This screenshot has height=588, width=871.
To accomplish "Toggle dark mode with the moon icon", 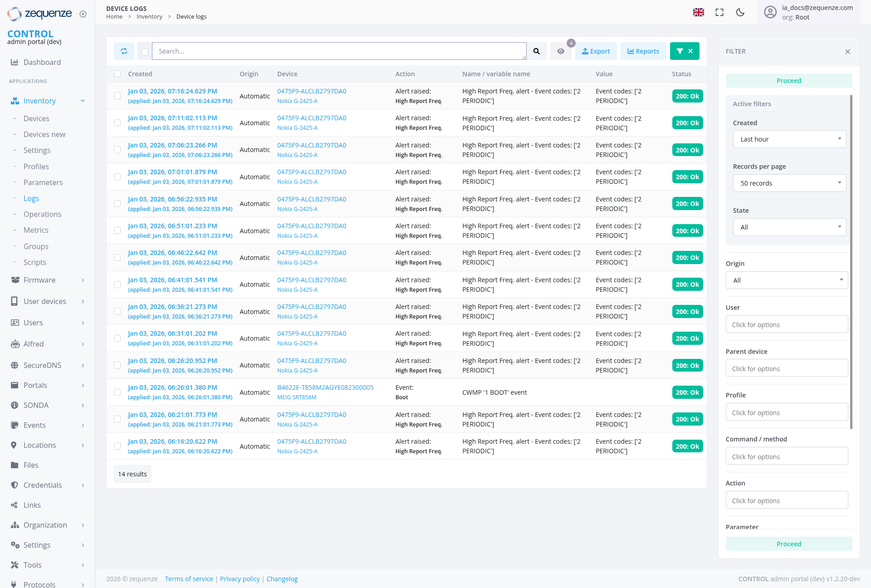I will click(x=740, y=12).
